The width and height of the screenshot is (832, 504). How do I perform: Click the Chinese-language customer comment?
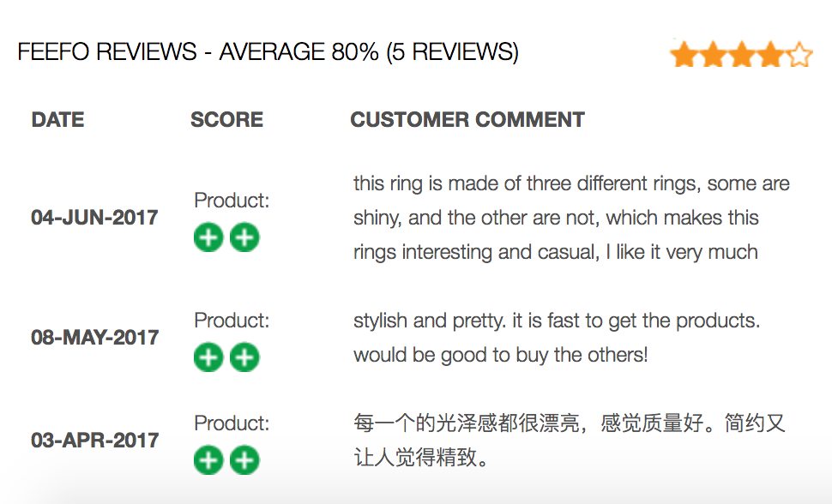(569, 441)
